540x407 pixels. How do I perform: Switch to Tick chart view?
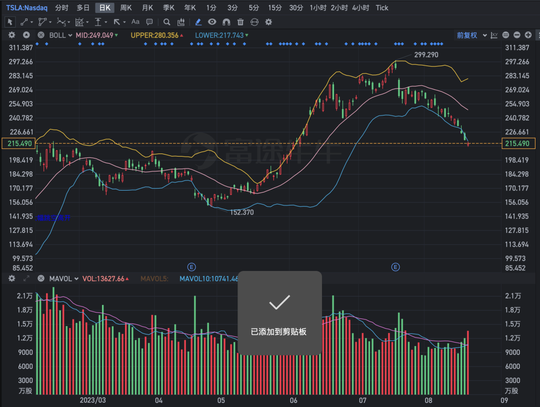pyautogui.click(x=382, y=8)
